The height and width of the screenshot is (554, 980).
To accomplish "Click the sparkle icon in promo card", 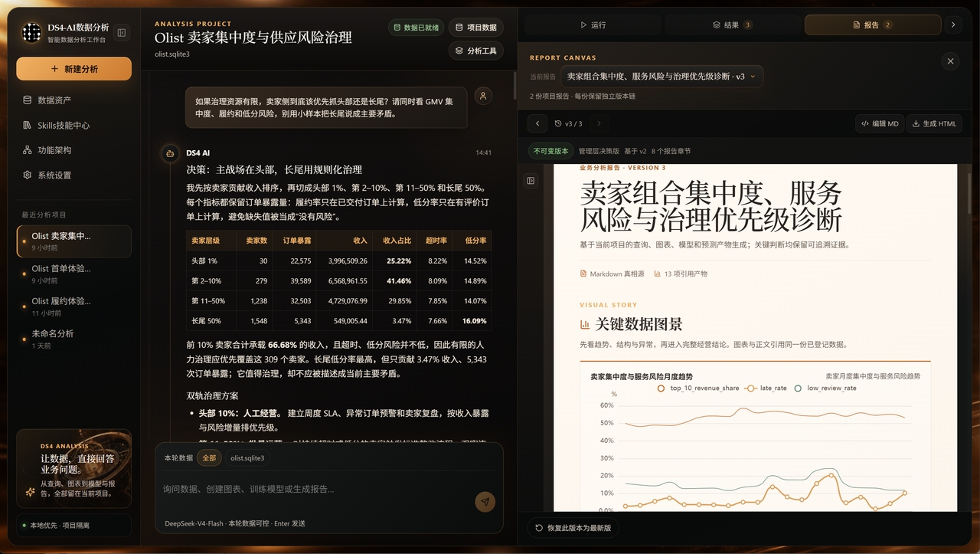I will tap(29, 492).
